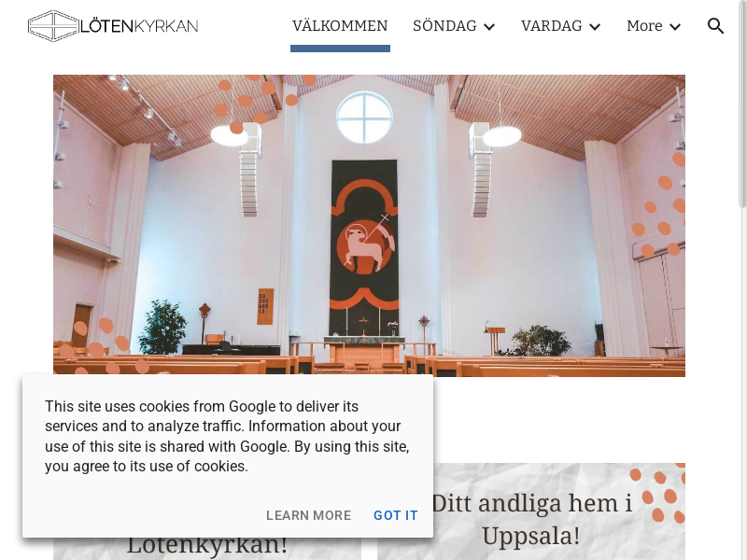This screenshot has height=560, width=747.
Task: Click the "Ditt andliga hem i Uppsala!" heading
Action: (x=531, y=519)
